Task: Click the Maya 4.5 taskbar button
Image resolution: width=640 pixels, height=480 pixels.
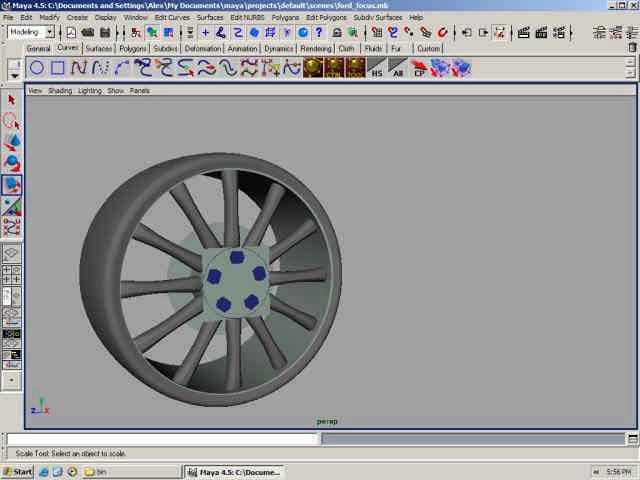Action: (231, 471)
